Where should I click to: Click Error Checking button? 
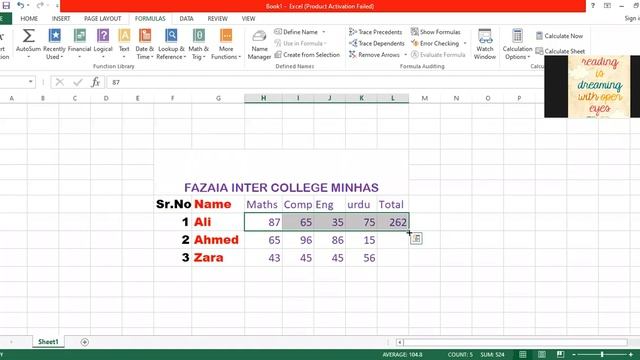[435, 43]
